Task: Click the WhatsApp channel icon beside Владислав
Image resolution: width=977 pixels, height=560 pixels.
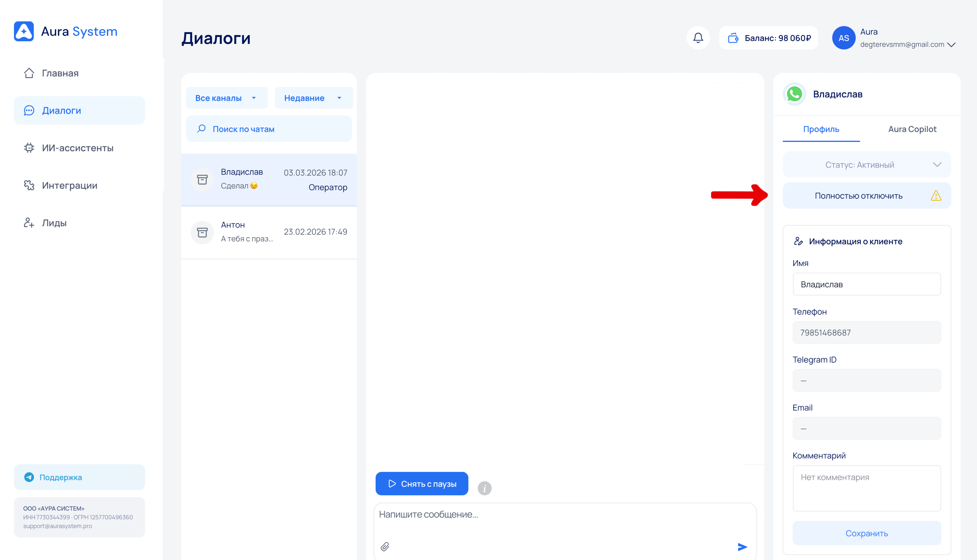Action: point(794,94)
